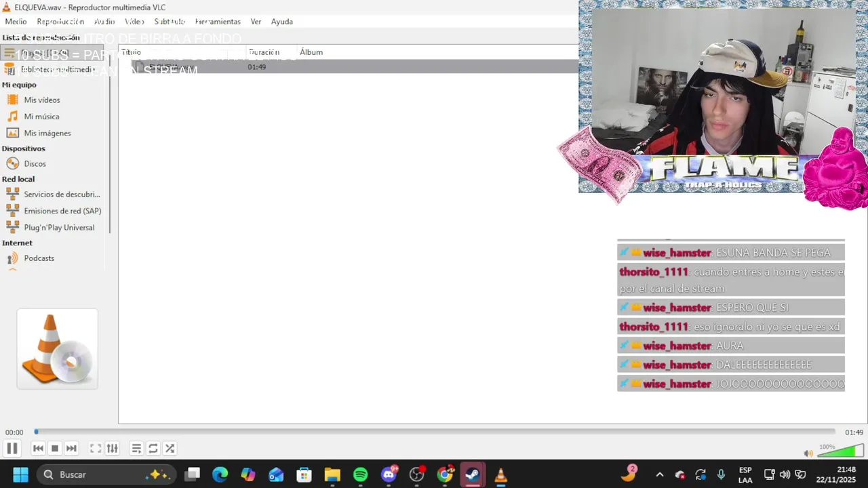This screenshot has width=868, height=488.
Task: Open Spotify from the taskbar
Action: pyautogui.click(x=360, y=474)
